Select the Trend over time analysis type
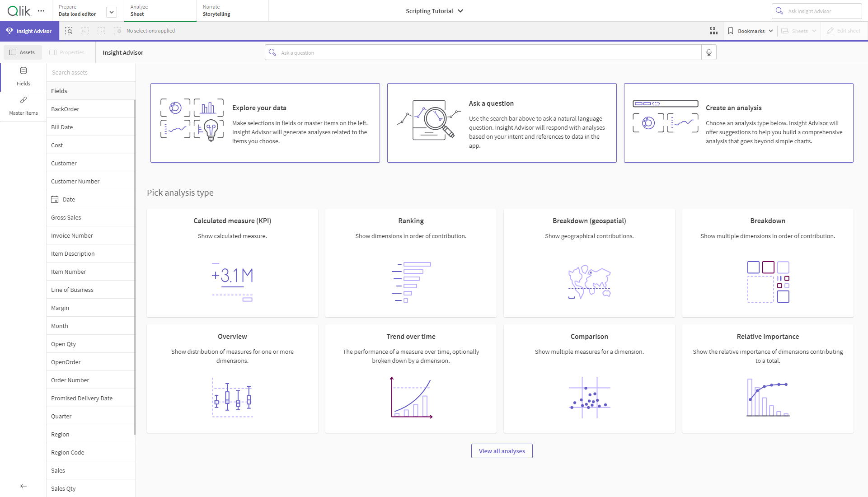 click(x=411, y=379)
